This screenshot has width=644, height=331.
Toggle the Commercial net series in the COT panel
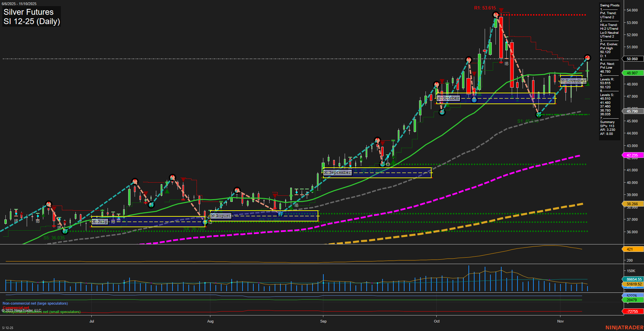[15, 308]
